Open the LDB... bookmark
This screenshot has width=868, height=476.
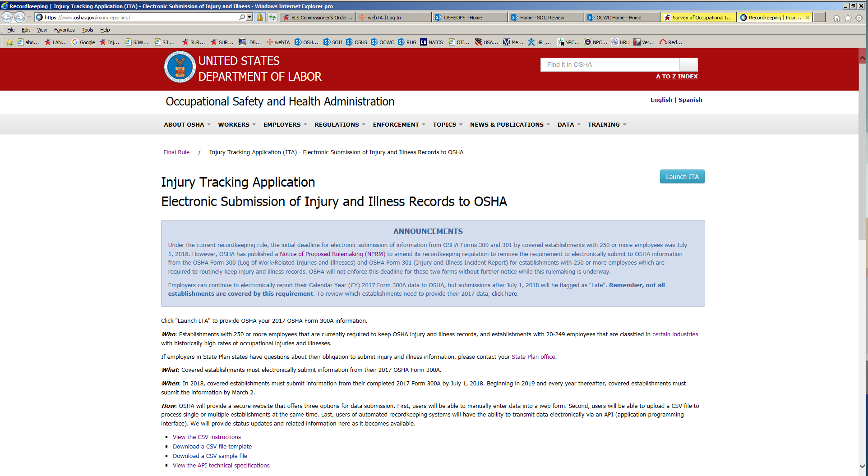[x=250, y=42]
